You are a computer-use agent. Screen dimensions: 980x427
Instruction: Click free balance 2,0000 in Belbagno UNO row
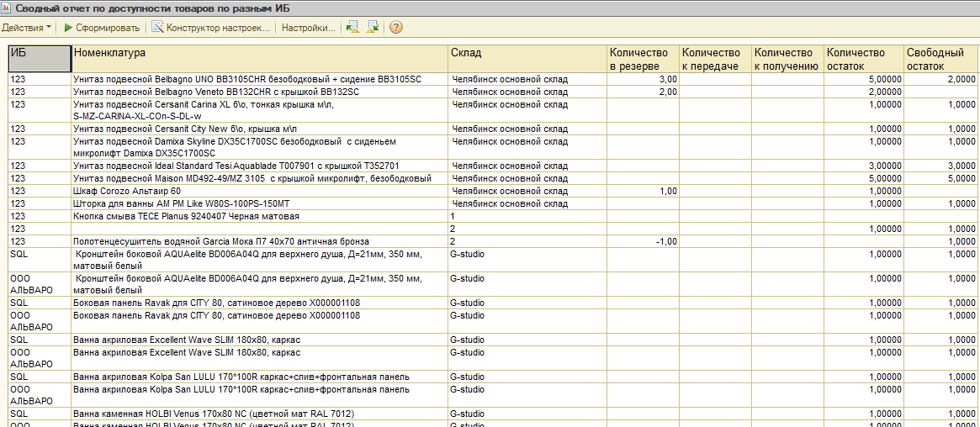[942, 79]
